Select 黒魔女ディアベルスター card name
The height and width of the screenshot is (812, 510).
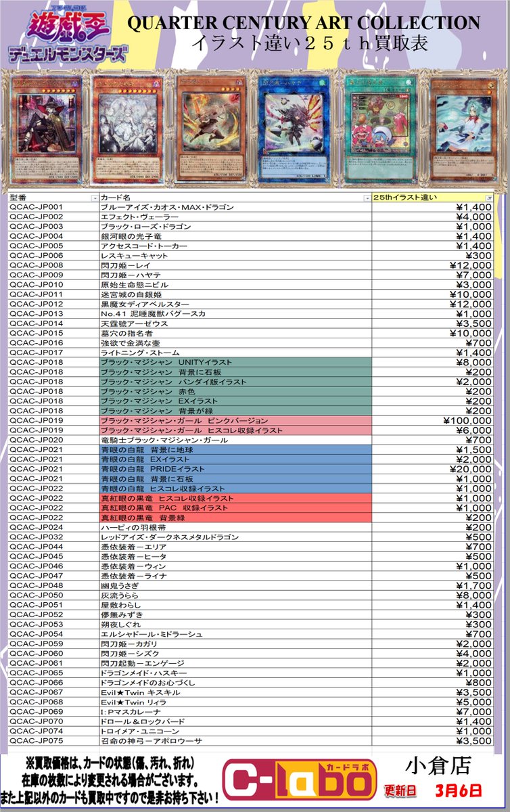145,304
